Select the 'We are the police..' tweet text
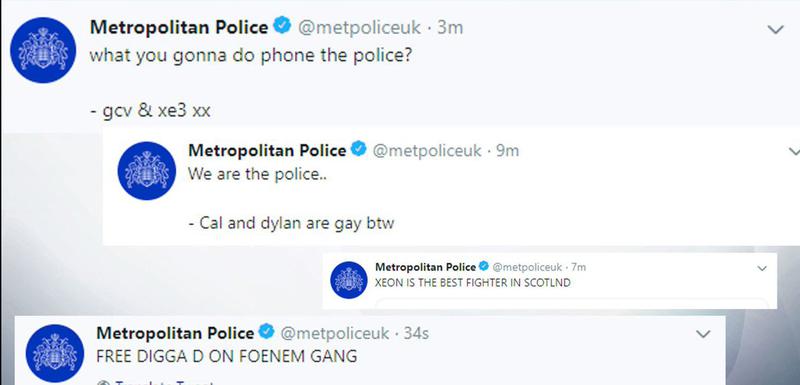 coord(257,174)
